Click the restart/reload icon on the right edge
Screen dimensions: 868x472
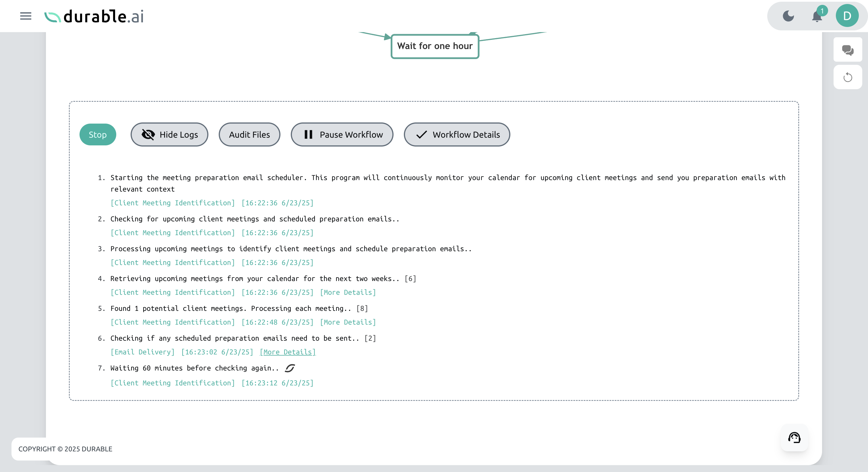click(848, 77)
